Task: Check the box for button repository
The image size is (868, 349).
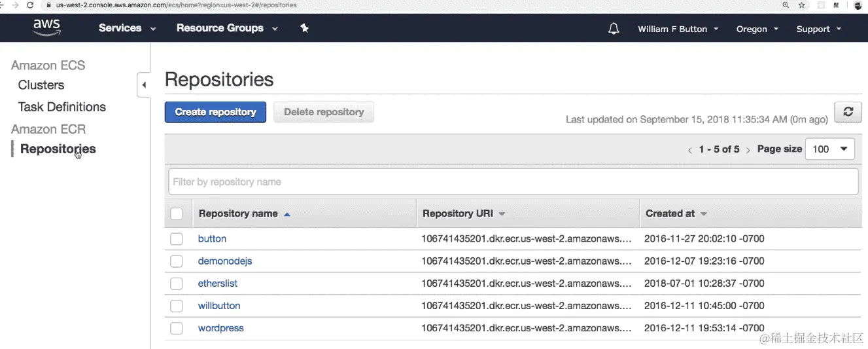Action: 177,239
